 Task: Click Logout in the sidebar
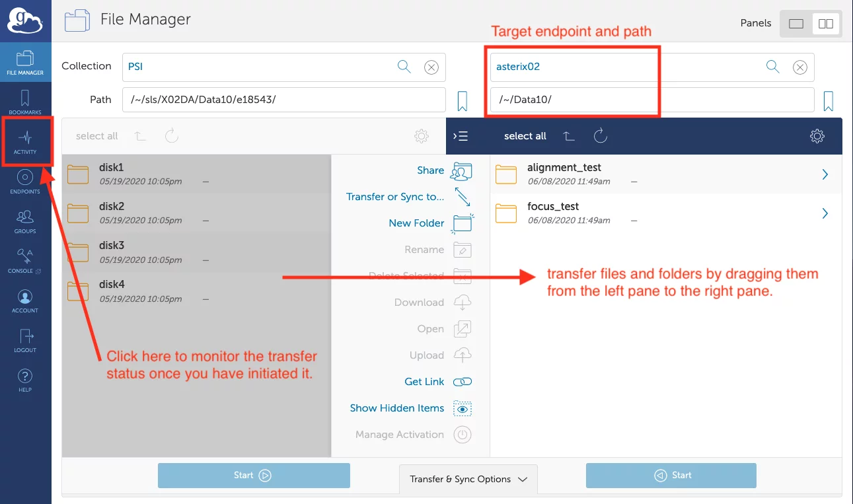pos(25,340)
